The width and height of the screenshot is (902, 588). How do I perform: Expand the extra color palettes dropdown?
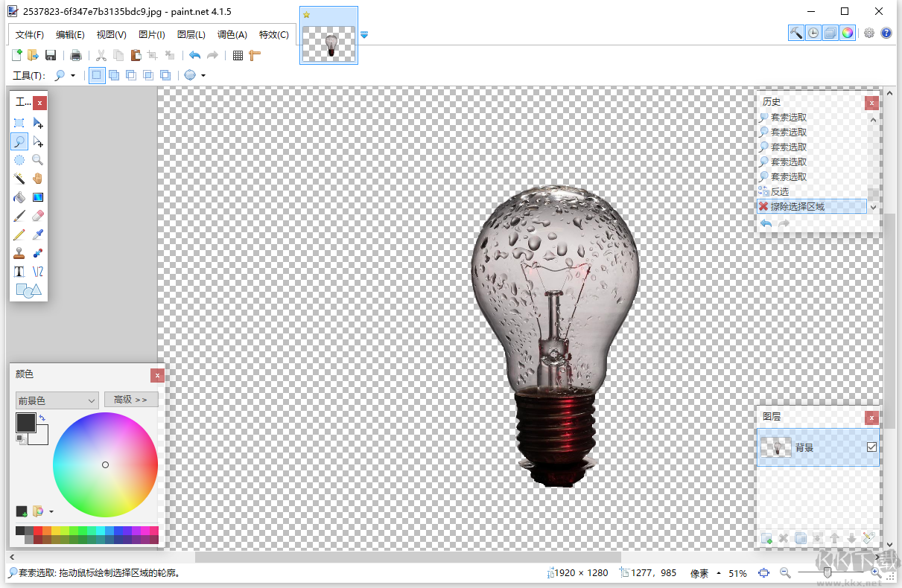tap(51, 511)
